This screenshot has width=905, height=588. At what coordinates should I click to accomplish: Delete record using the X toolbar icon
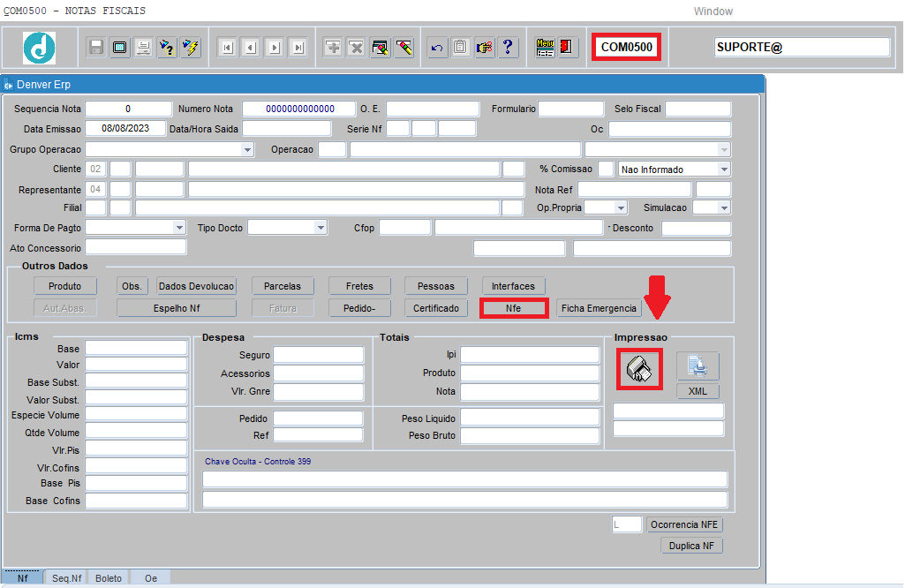[356, 48]
